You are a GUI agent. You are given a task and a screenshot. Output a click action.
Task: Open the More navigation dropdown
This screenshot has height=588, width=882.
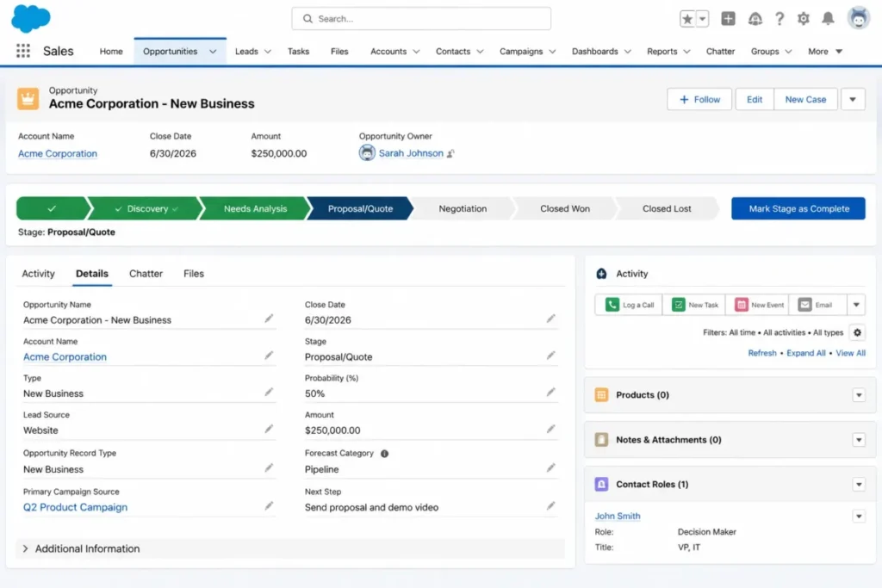click(825, 51)
